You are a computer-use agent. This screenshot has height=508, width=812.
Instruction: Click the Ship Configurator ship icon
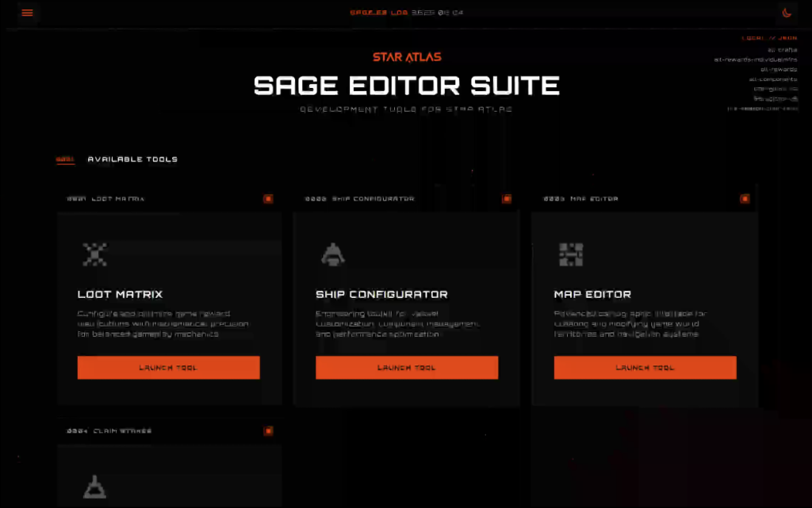click(x=332, y=254)
